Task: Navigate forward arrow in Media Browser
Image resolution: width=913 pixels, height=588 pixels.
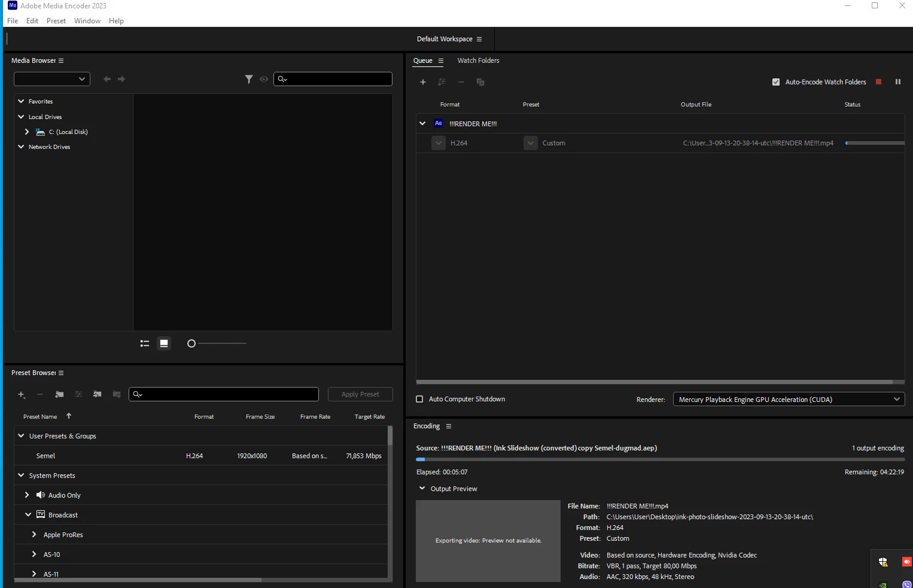Action: tap(121, 79)
